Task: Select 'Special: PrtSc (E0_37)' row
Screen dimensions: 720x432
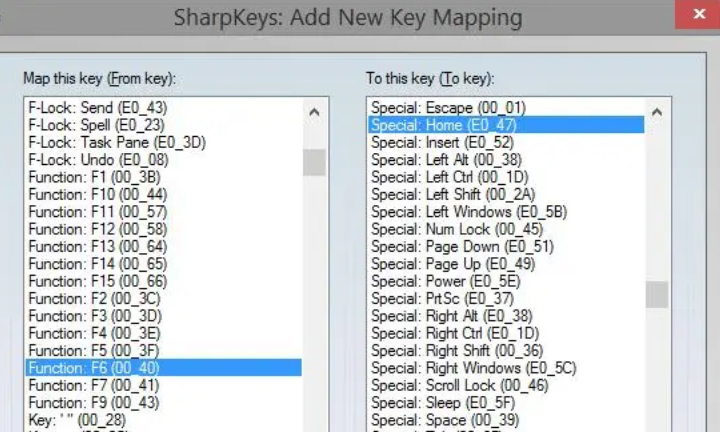Action: coord(506,299)
